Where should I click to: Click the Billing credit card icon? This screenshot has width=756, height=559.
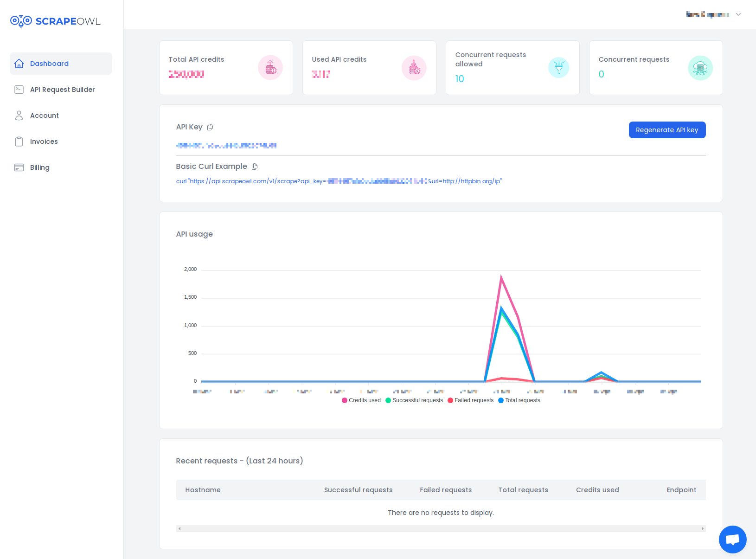tap(19, 167)
